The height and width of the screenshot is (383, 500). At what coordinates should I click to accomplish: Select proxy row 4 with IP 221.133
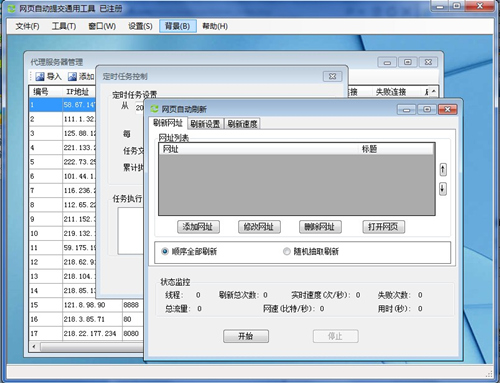pos(63,148)
